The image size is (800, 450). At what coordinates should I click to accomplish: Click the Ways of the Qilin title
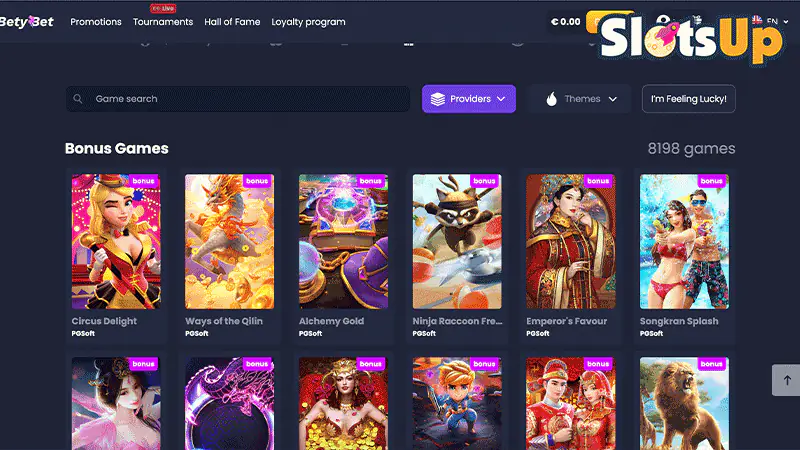coord(224,321)
